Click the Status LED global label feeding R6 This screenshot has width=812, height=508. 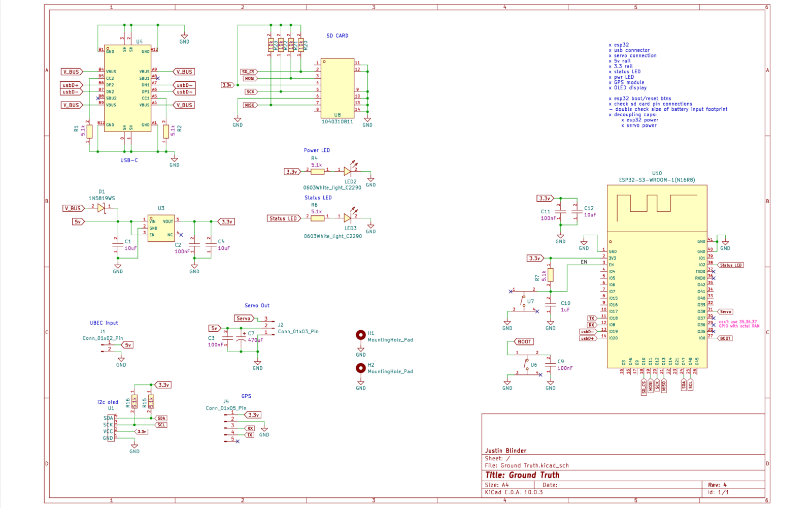pos(284,218)
